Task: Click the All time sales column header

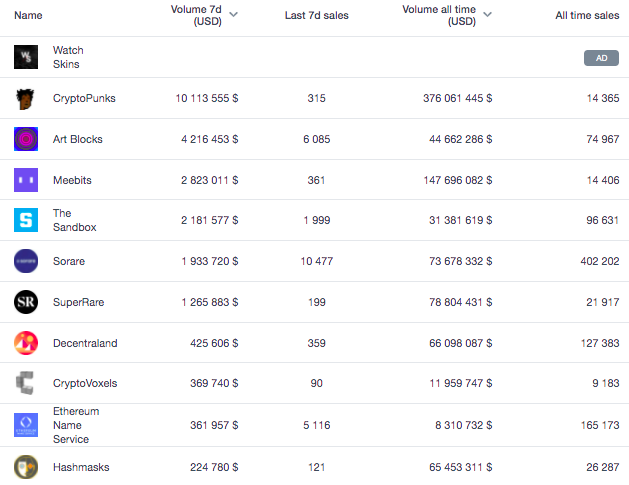Action: pyautogui.click(x=587, y=16)
